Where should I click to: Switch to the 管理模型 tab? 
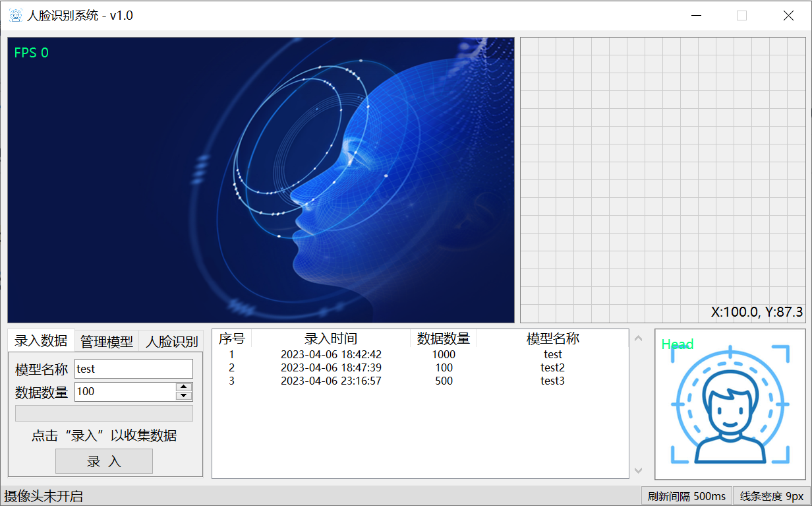pyautogui.click(x=106, y=340)
